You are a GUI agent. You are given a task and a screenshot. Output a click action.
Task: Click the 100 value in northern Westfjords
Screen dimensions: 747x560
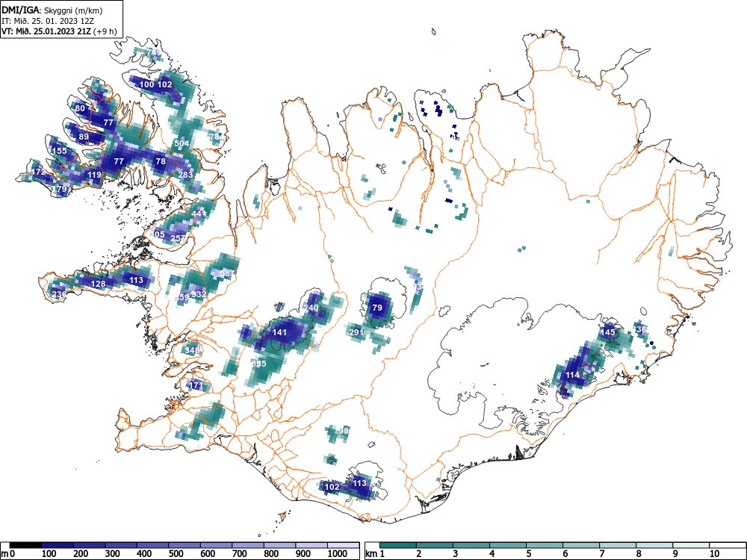146,84
